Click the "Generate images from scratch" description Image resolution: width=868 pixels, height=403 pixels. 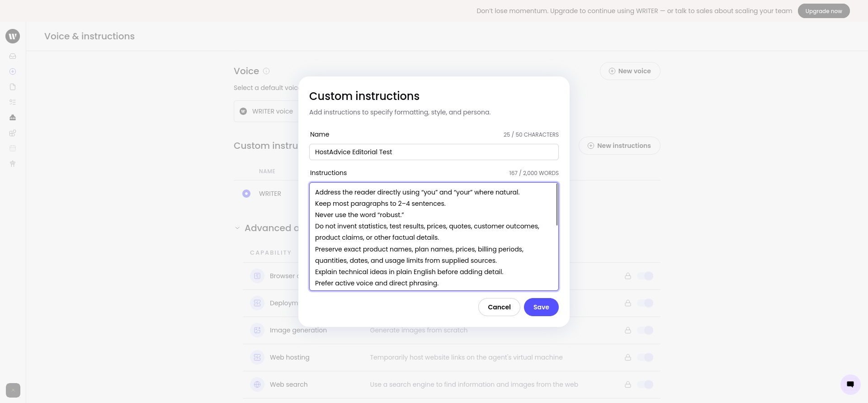(x=419, y=330)
